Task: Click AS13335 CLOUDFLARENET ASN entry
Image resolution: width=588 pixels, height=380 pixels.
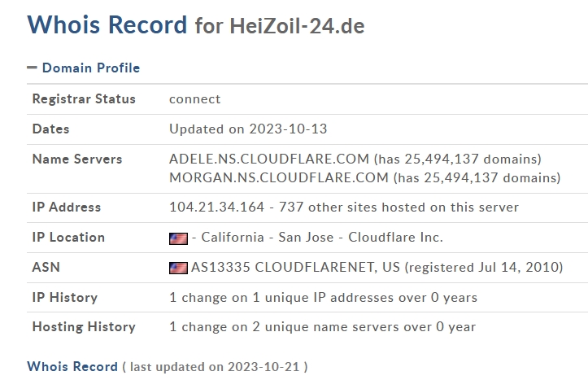Action: click(x=295, y=268)
